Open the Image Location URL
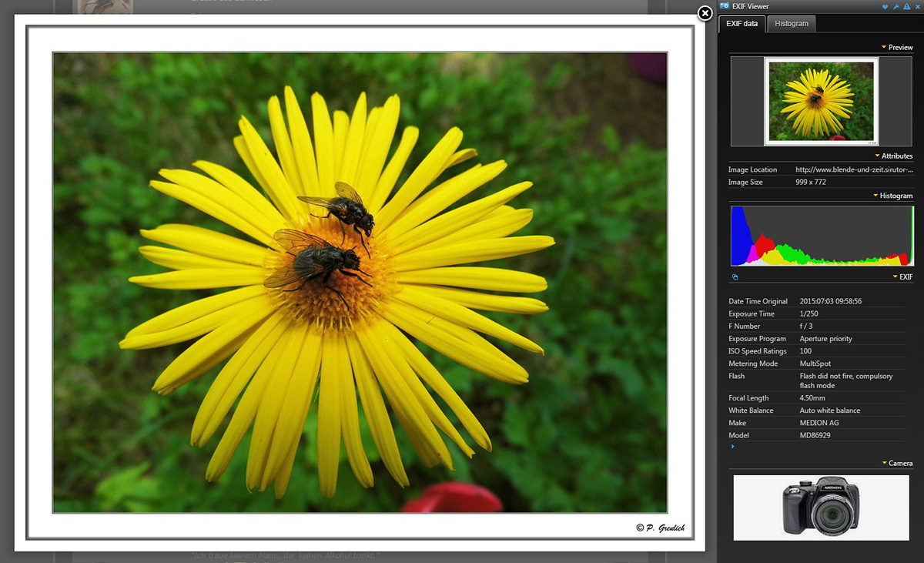This screenshot has width=924, height=563. [854, 169]
